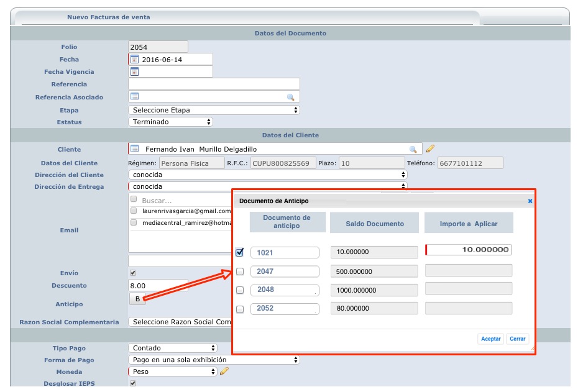Open the Fecha Vigencia calendar icon
This screenshot has height=392, width=583.
tap(135, 71)
